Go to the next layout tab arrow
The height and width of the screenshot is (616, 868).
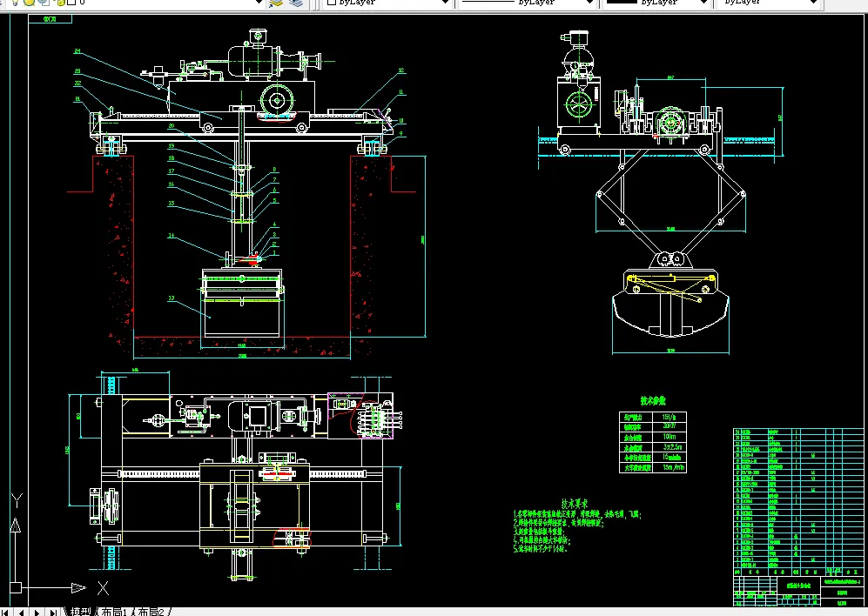coord(37,613)
